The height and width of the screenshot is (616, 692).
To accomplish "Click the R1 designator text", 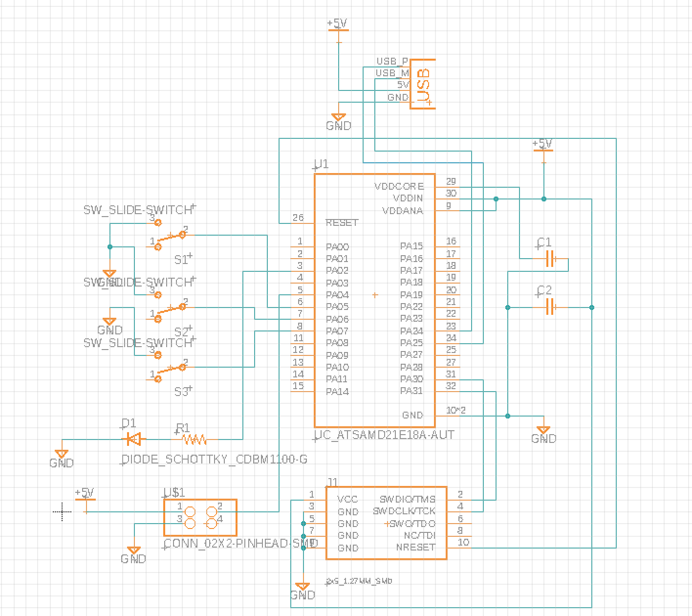I will (183, 428).
